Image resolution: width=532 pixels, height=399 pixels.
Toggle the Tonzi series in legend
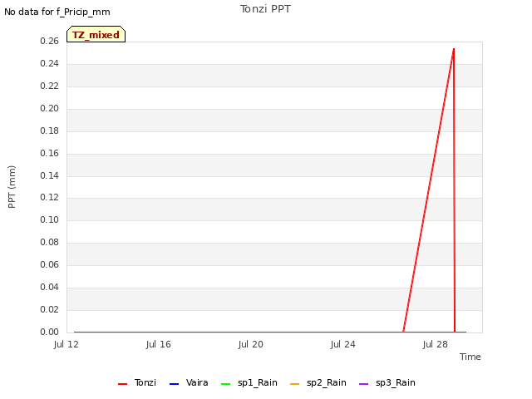click(x=137, y=382)
